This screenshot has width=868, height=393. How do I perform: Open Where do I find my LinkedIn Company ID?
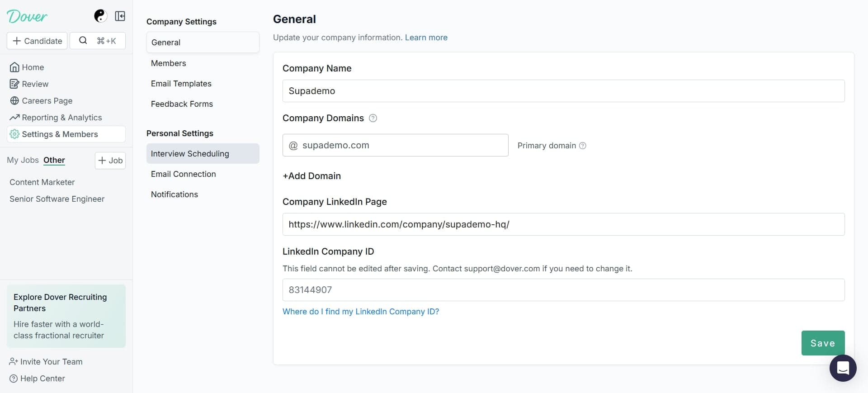click(360, 312)
